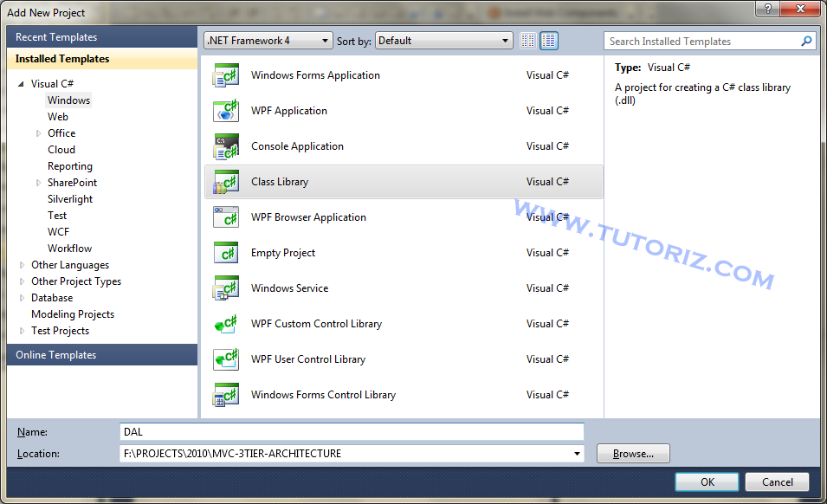Click the Class Library template icon
This screenshot has height=504, width=827.
point(226,182)
